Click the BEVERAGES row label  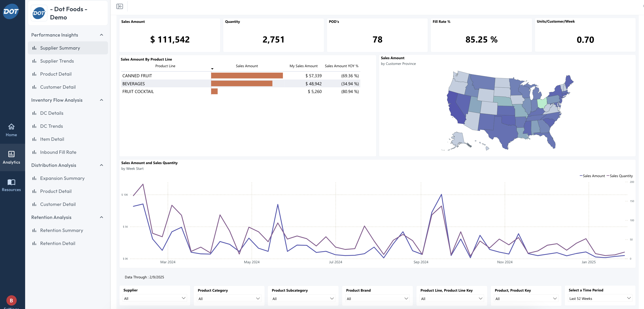[134, 84]
